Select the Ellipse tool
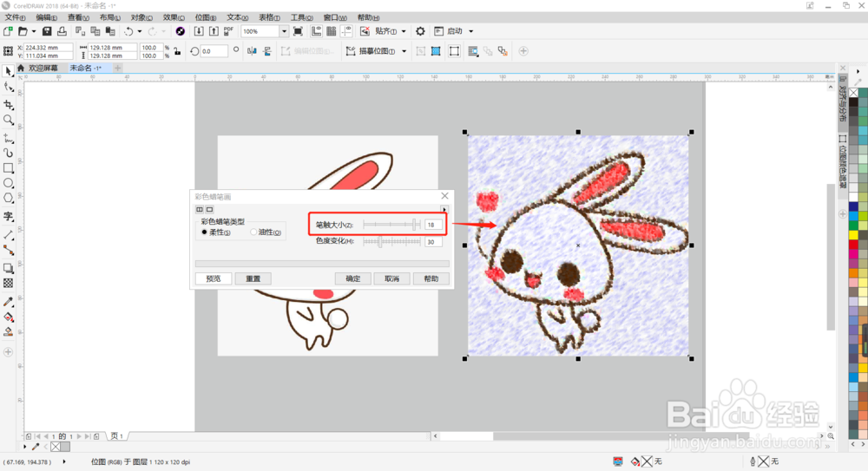 (x=9, y=183)
